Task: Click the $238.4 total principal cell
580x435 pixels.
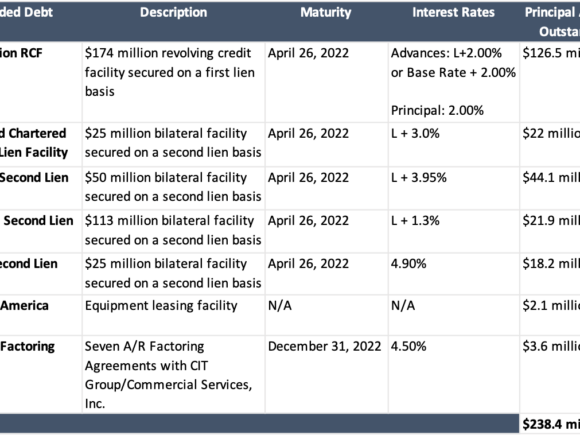Action: [551, 424]
